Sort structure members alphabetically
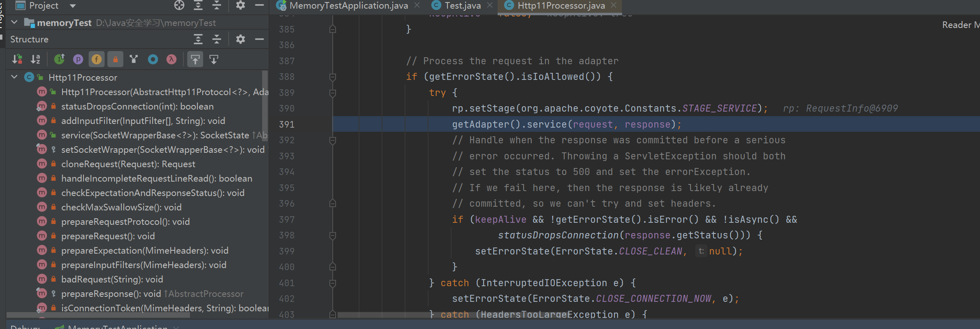The width and height of the screenshot is (980, 329). [x=36, y=59]
